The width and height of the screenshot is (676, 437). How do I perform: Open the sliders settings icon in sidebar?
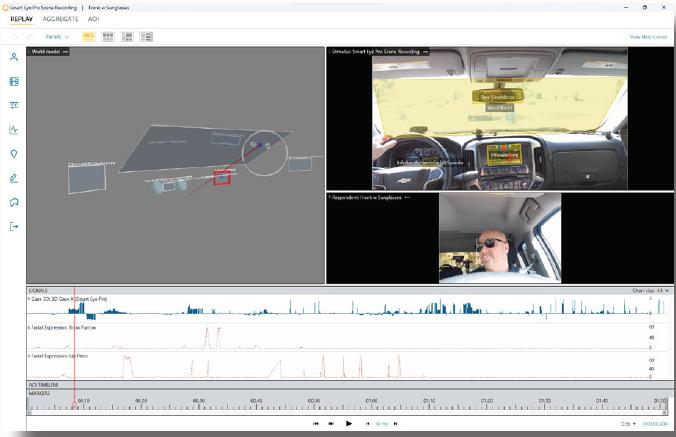pyautogui.click(x=14, y=105)
